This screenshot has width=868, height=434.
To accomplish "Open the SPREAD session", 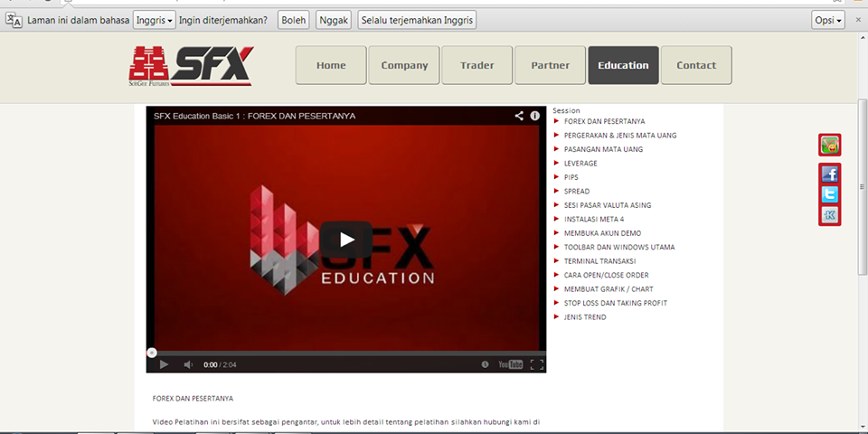I will tap(577, 191).
